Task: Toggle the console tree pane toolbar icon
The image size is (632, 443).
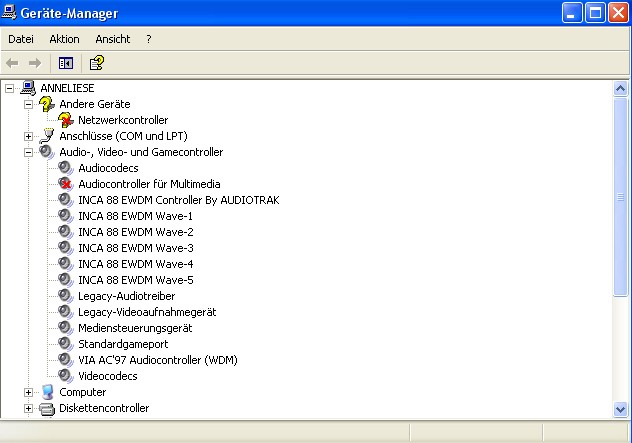Action: 66,63
